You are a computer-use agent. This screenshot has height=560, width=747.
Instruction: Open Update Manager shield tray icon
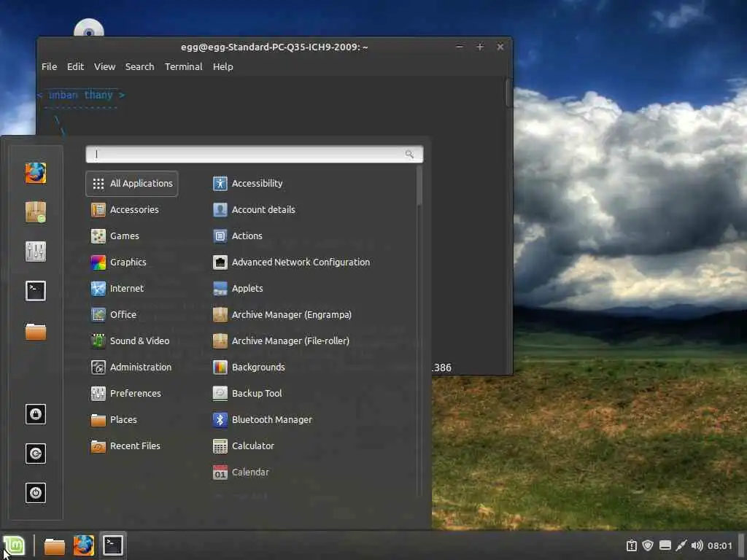[648, 545]
